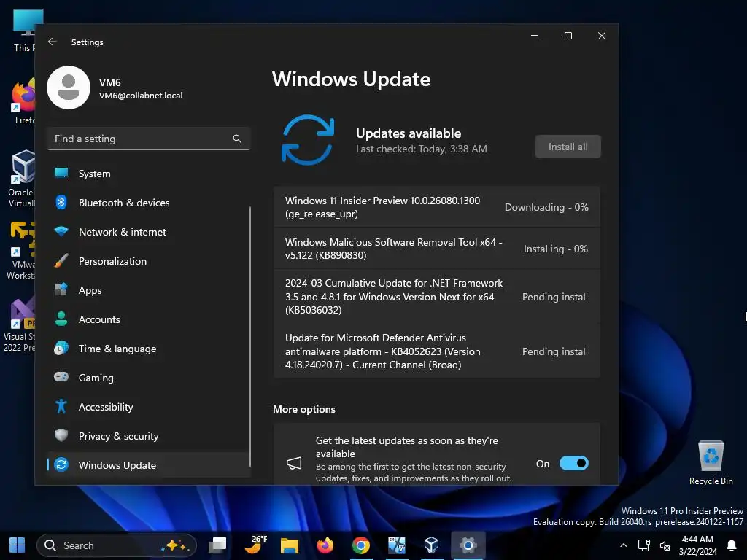Click the sidebar vertical scrollbar
This screenshot has width=747, height=560.
click(250, 336)
